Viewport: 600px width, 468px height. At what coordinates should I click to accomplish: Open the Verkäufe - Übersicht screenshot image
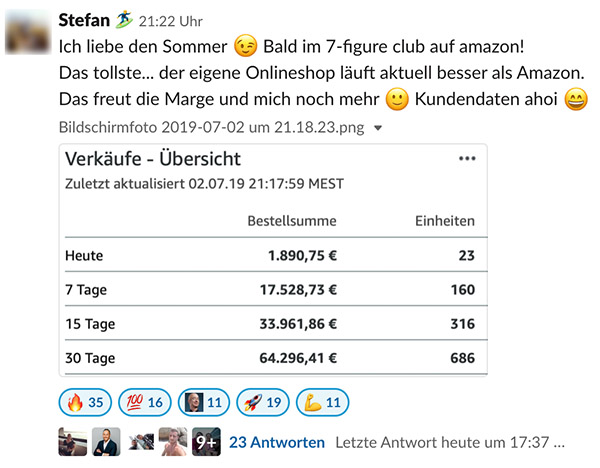pyautogui.click(x=273, y=260)
